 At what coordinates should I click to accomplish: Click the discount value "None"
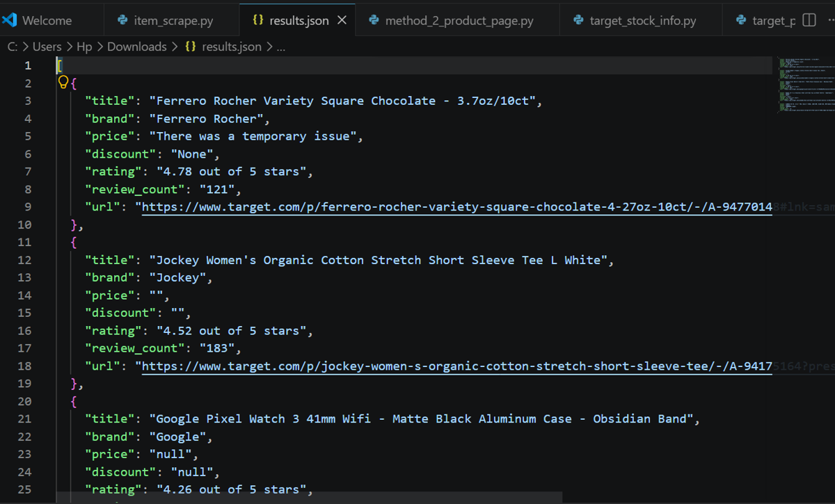[x=192, y=154]
